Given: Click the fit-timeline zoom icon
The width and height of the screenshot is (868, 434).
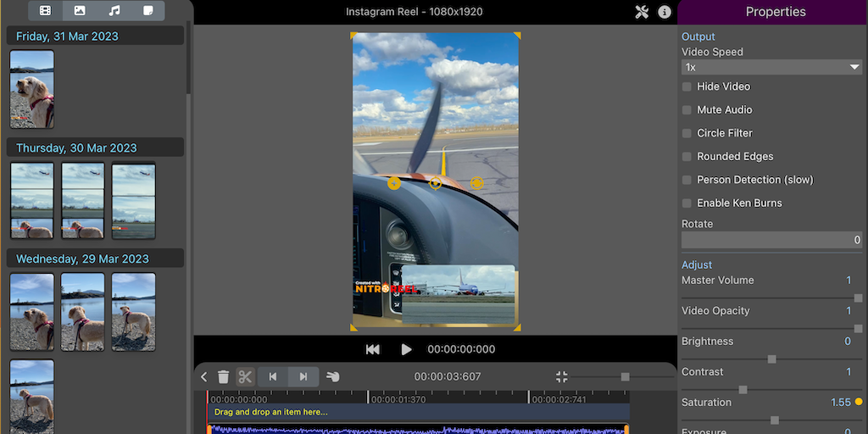Looking at the screenshot, I should tap(561, 377).
